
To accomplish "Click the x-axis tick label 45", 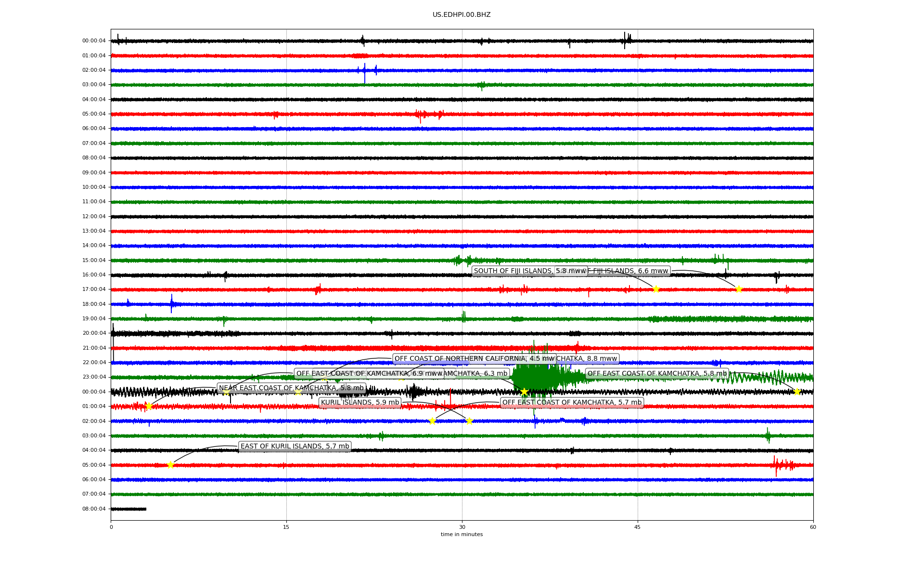I will (x=638, y=527).
